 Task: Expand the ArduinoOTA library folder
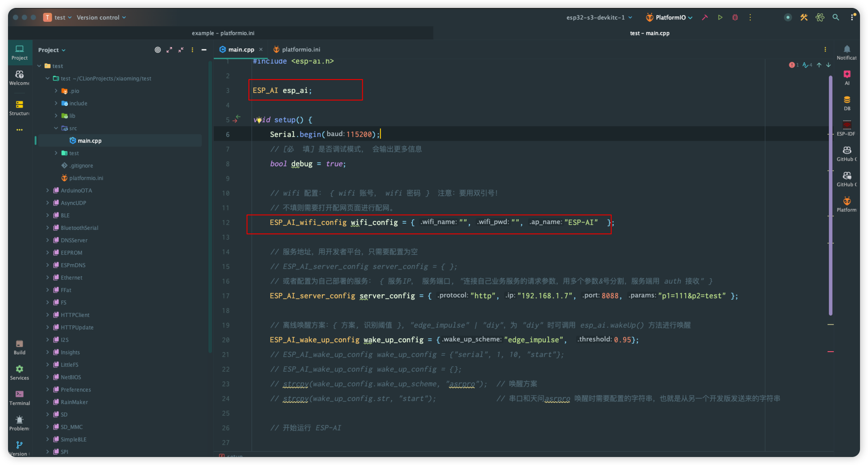tap(48, 190)
